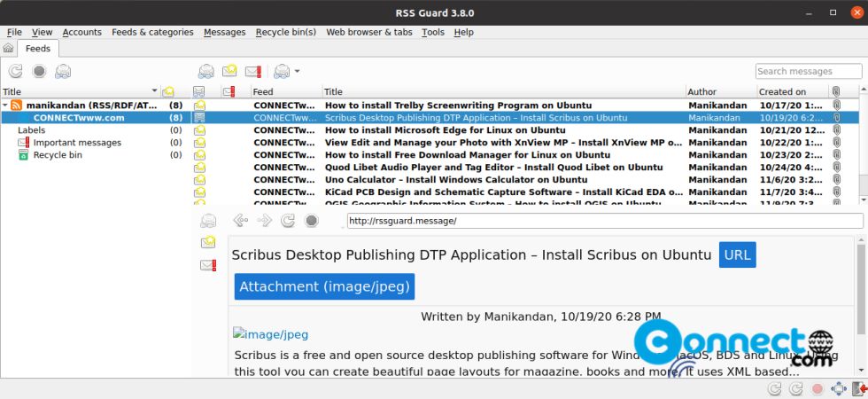Click the browser back arrow in message preview
868x399 pixels.
240,221
